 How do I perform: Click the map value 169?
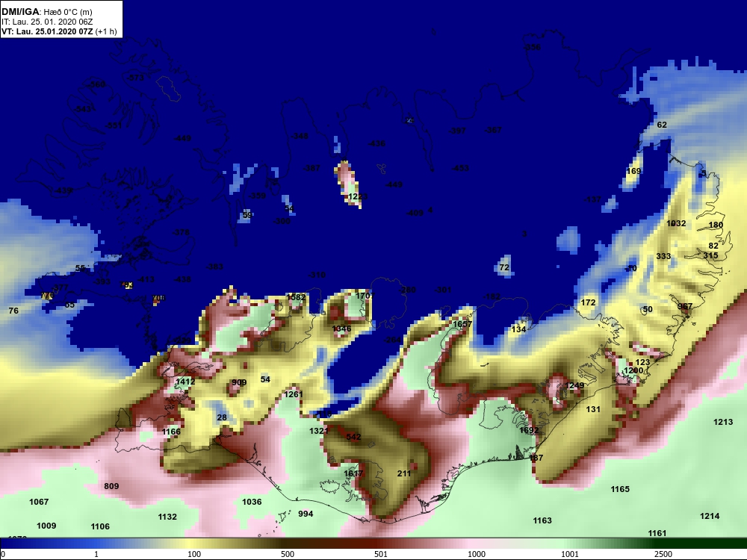633,171
